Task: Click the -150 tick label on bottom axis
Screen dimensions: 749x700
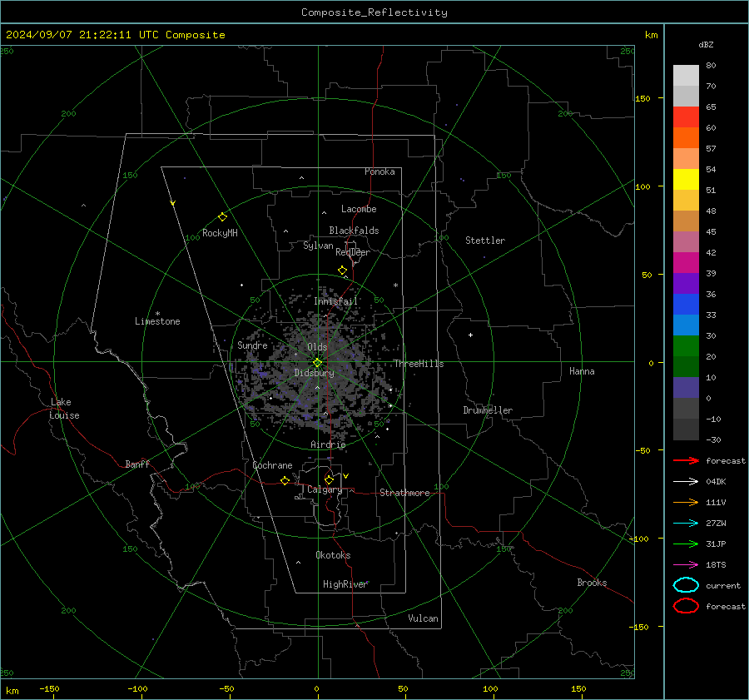Action: coord(49,688)
